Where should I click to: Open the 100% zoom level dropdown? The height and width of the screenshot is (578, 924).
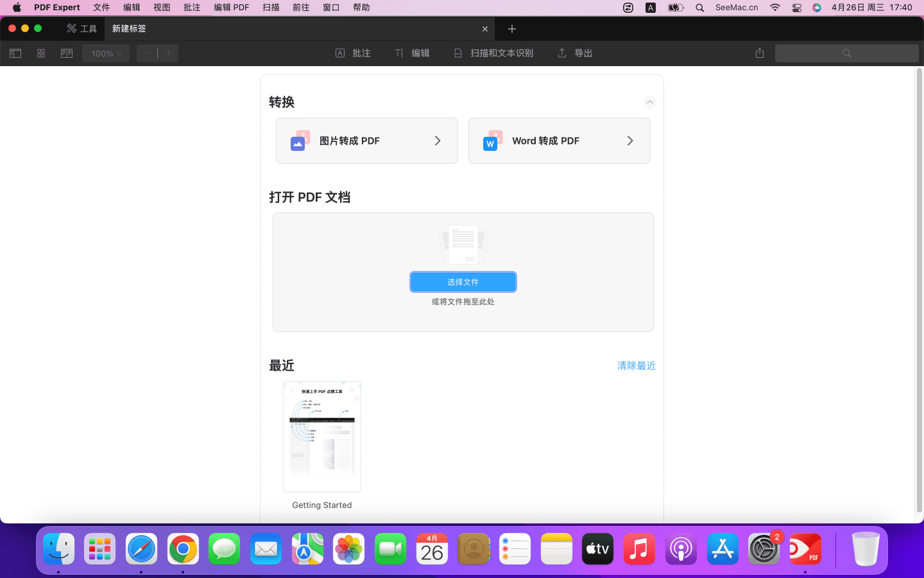click(x=106, y=53)
